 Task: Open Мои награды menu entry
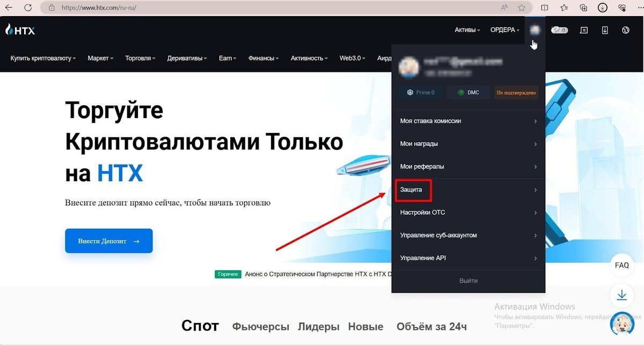(x=469, y=144)
